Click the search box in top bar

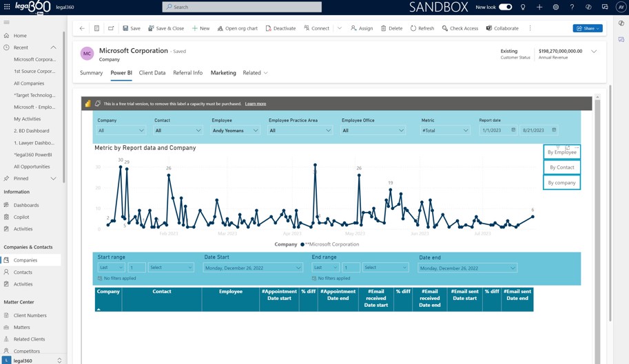(242, 7)
